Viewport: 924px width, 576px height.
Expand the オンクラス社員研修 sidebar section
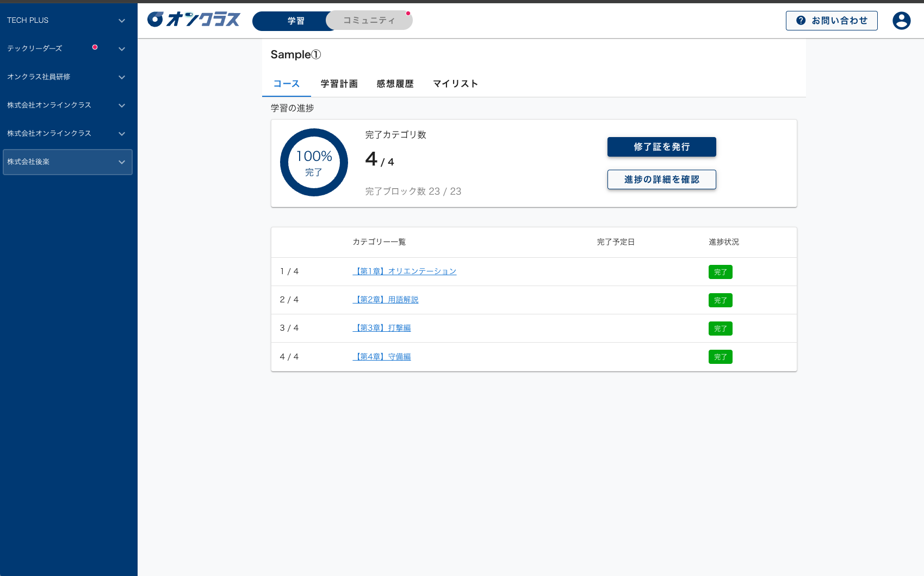click(x=122, y=77)
